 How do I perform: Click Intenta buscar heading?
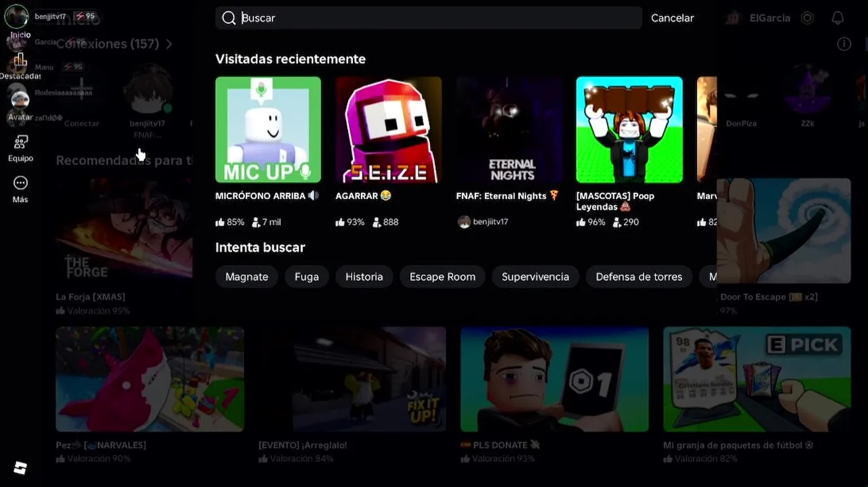pyautogui.click(x=260, y=248)
